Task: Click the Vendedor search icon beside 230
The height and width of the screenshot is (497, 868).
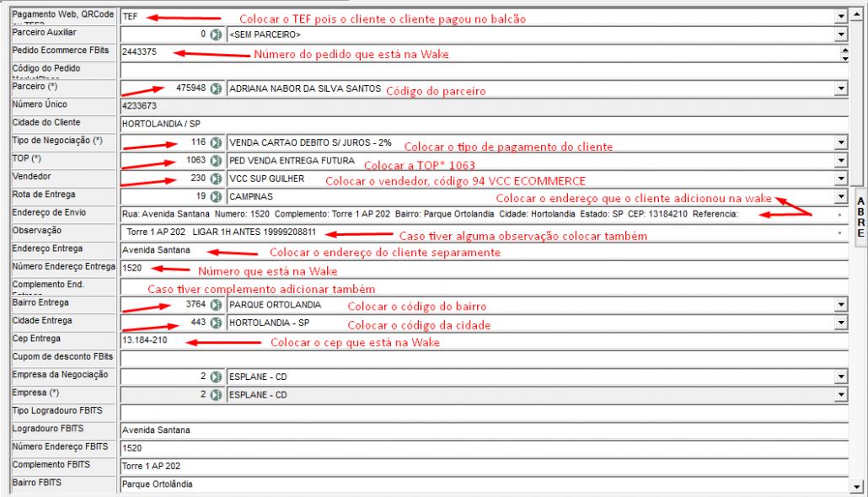Action: 216,179
